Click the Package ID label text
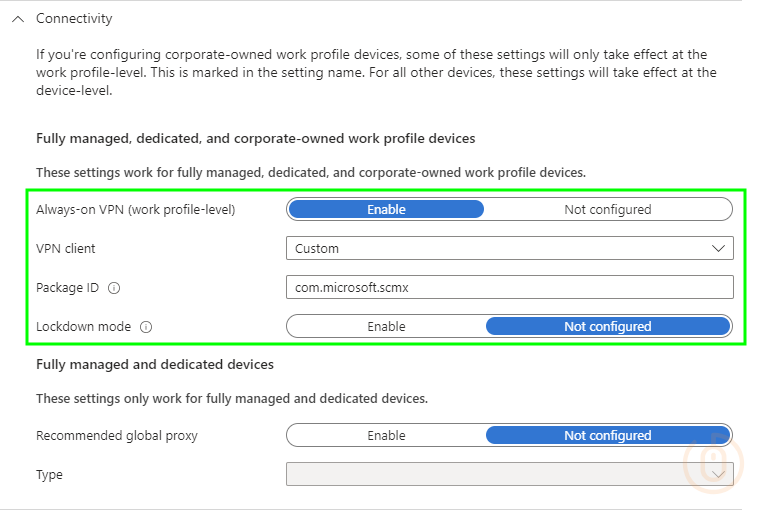 tap(67, 288)
